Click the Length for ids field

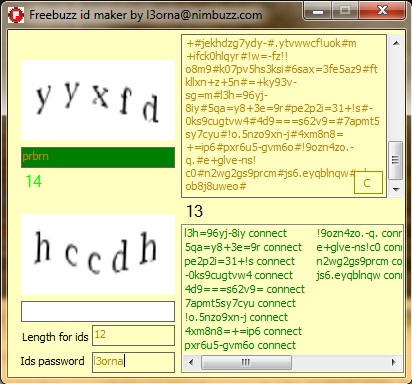pos(133,335)
